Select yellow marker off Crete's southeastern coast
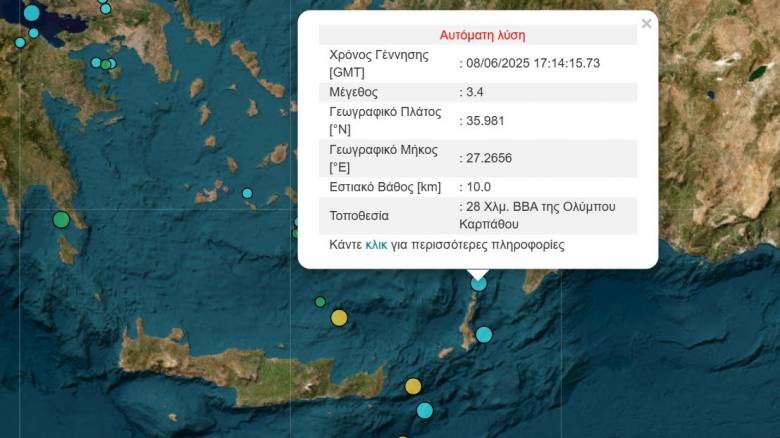The height and width of the screenshot is (438, 780). coord(413,386)
